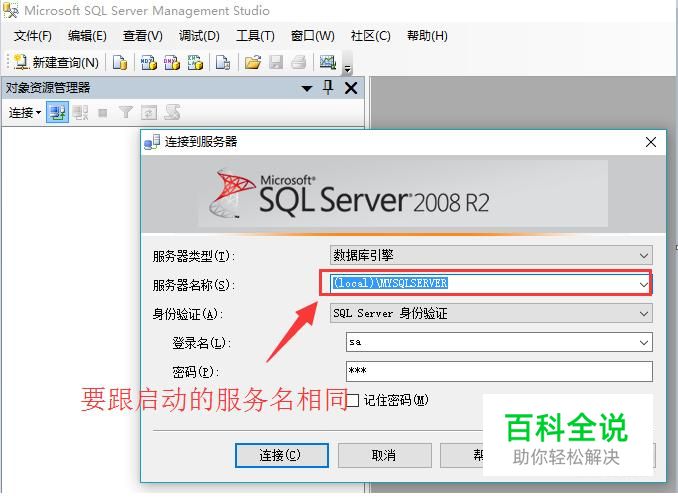This screenshot has height=501, width=678.
Task: Click the Print icon in toolbar
Action: pos(299,63)
